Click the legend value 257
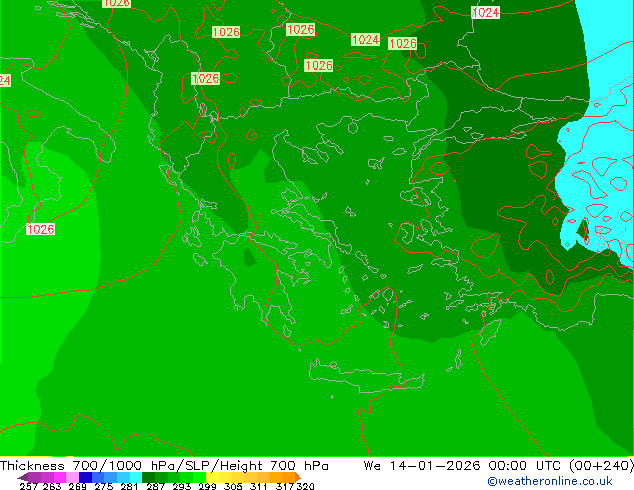This screenshot has height=490, width=634. pyautogui.click(x=29, y=486)
